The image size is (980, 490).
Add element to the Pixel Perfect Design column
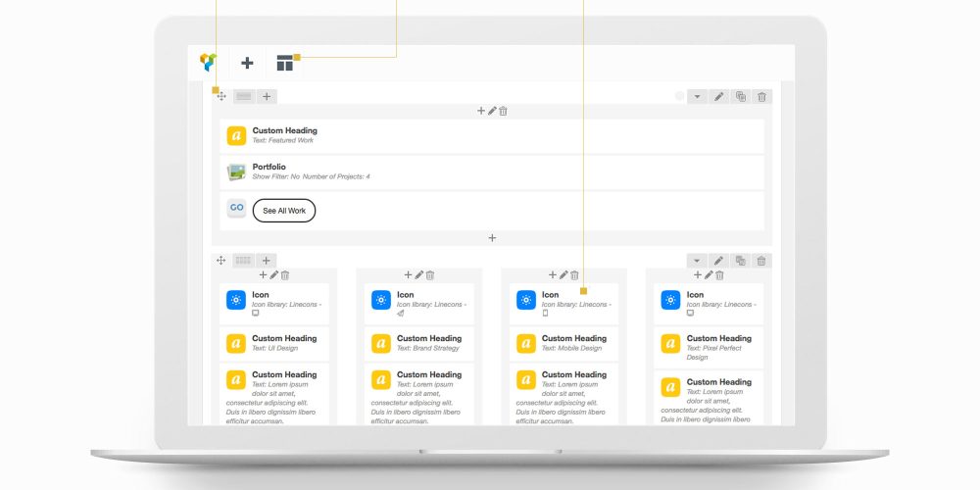coord(698,275)
